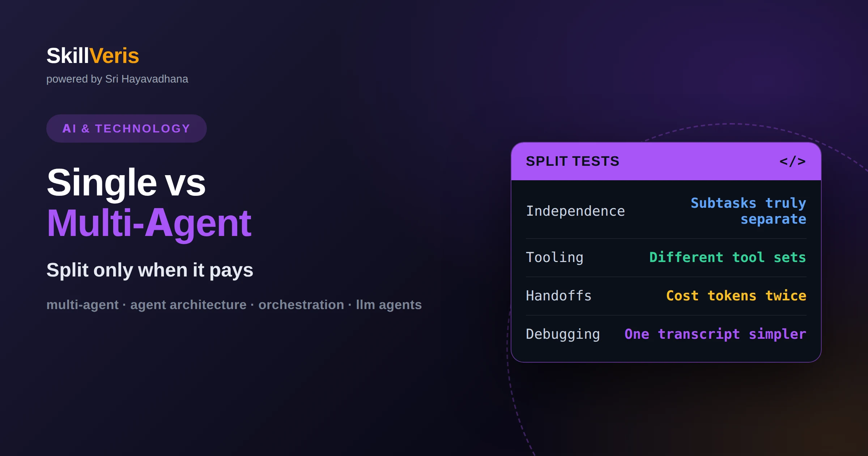The height and width of the screenshot is (456, 868).
Task: Click the 'Subtasks truly separate' value
Action: point(748,211)
